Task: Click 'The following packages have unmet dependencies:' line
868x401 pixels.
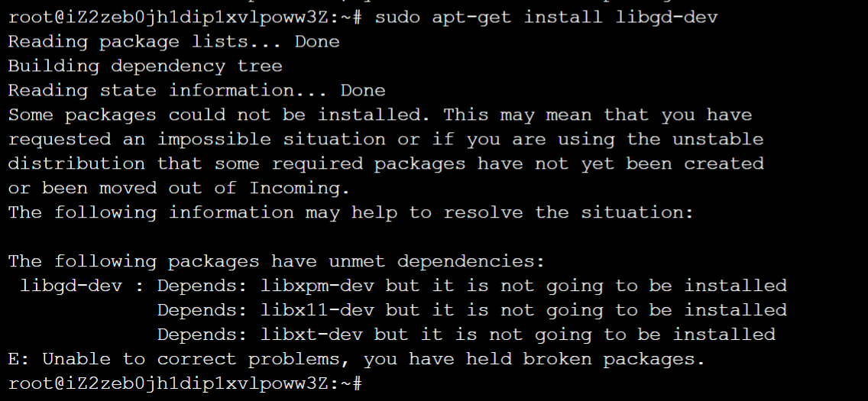Action: pyautogui.click(x=277, y=262)
